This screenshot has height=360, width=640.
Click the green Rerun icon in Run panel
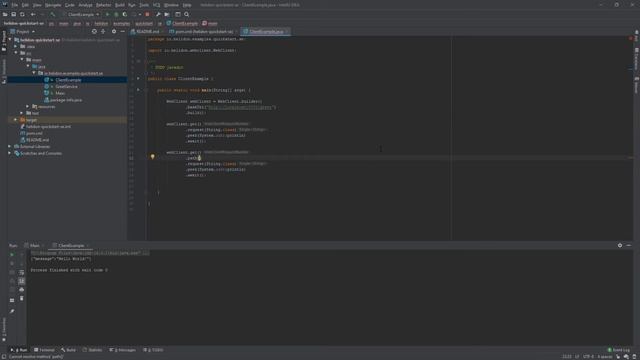point(12,255)
